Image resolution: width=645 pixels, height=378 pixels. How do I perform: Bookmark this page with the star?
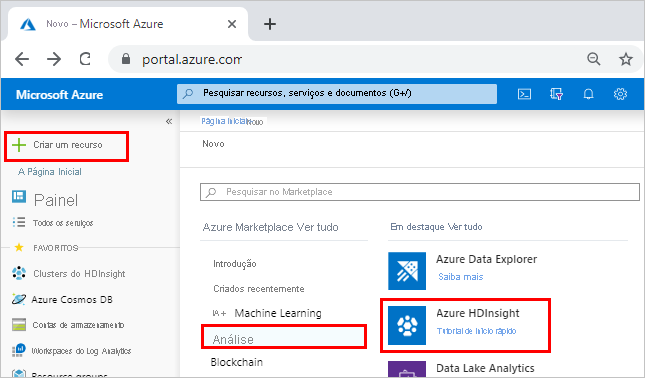tap(626, 59)
